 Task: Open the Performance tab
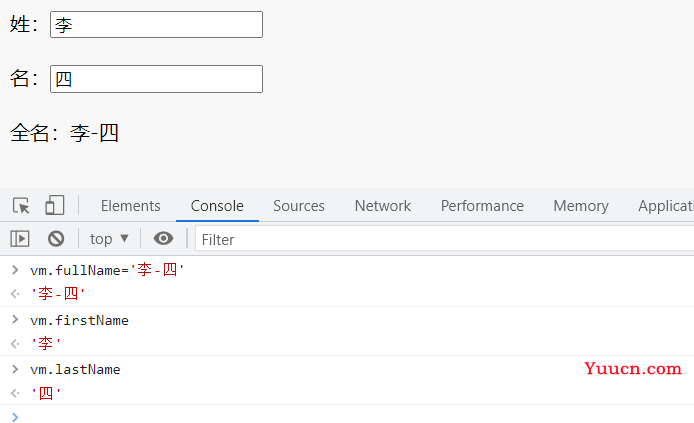(482, 206)
